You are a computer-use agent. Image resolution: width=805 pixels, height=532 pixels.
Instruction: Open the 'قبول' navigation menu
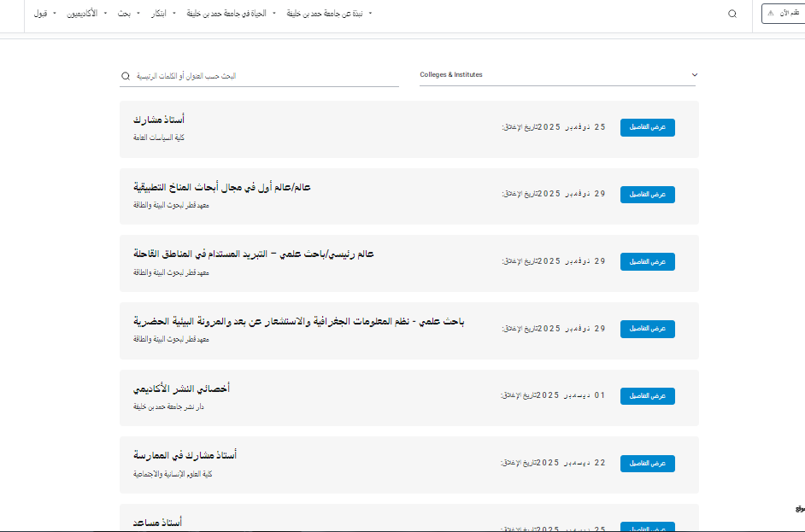pyautogui.click(x=41, y=14)
